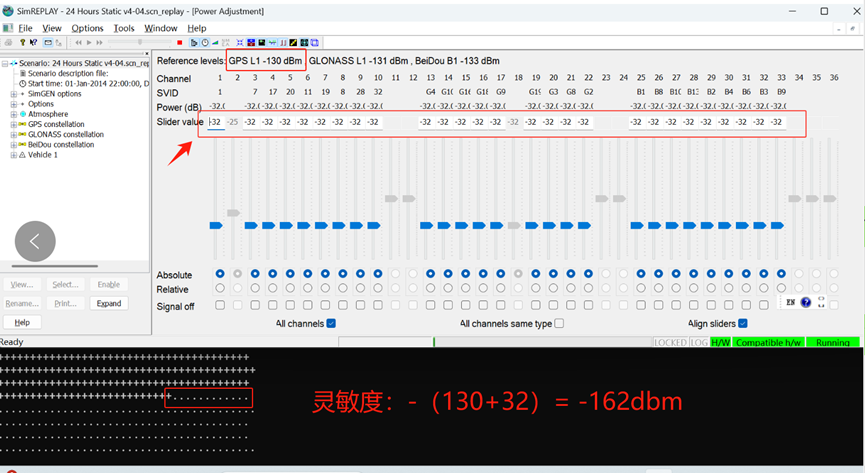Click channel 1 slider value input field
This screenshot has height=473, width=865.
tap(215, 122)
